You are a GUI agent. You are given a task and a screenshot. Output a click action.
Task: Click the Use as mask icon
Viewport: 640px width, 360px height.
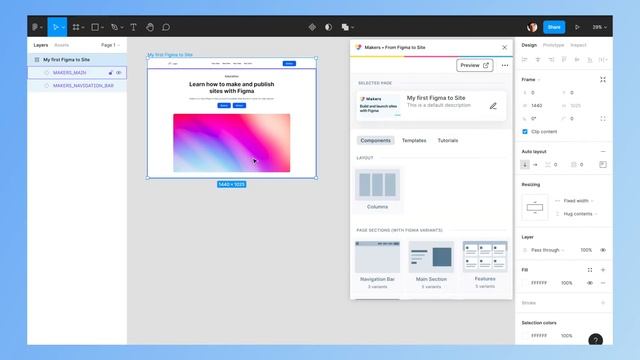point(329,27)
